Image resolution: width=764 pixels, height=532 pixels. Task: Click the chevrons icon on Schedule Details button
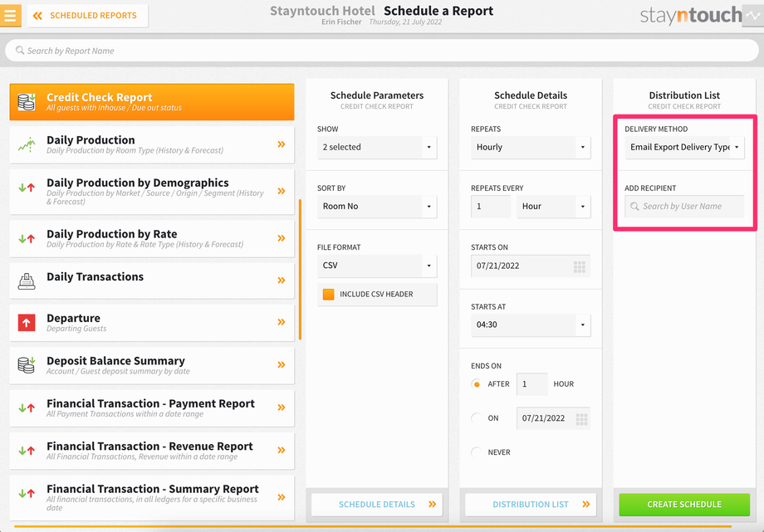click(x=432, y=505)
